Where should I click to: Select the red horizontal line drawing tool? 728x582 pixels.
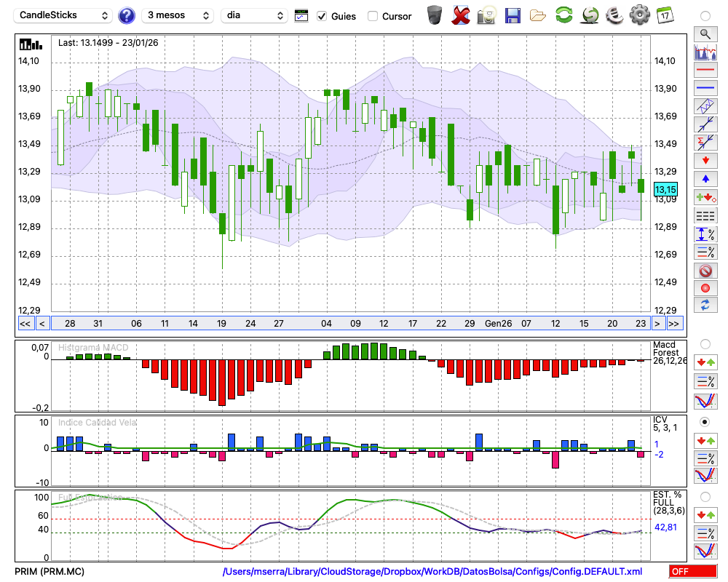point(705,71)
